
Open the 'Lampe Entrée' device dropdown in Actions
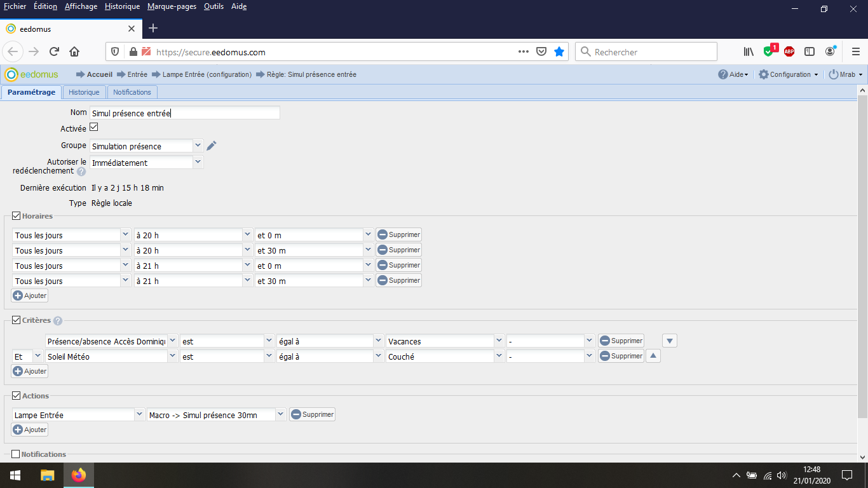79,415
